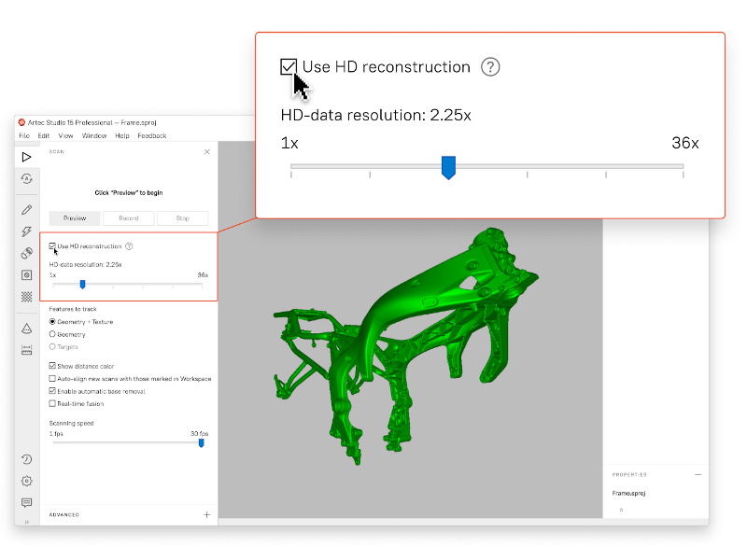
Task: Open the Window menu
Action: click(94, 136)
